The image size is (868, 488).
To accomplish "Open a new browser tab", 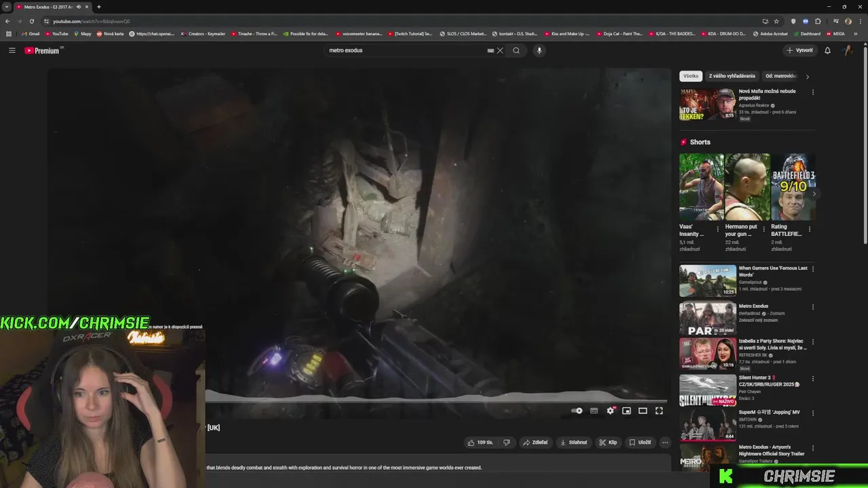I will [99, 7].
